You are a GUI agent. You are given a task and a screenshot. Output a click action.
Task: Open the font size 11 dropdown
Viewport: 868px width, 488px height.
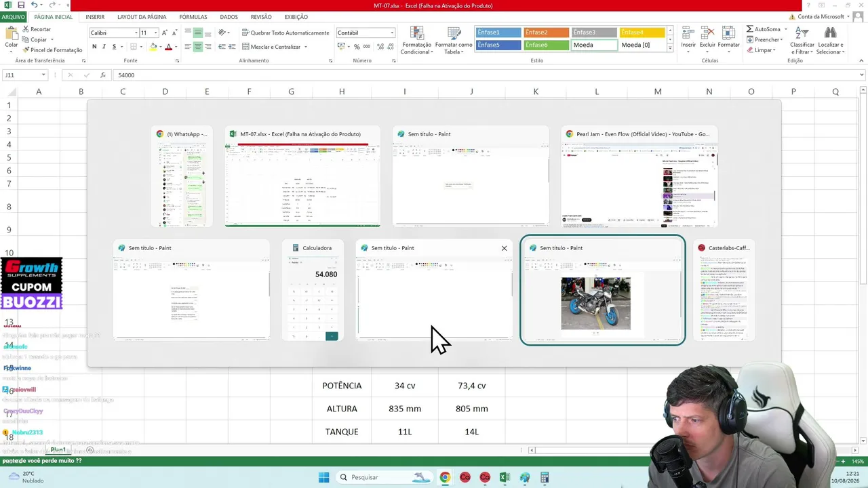pyautogui.click(x=155, y=33)
